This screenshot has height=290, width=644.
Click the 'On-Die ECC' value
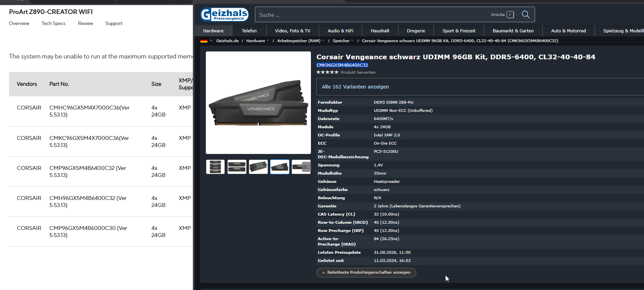click(x=385, y=143)
